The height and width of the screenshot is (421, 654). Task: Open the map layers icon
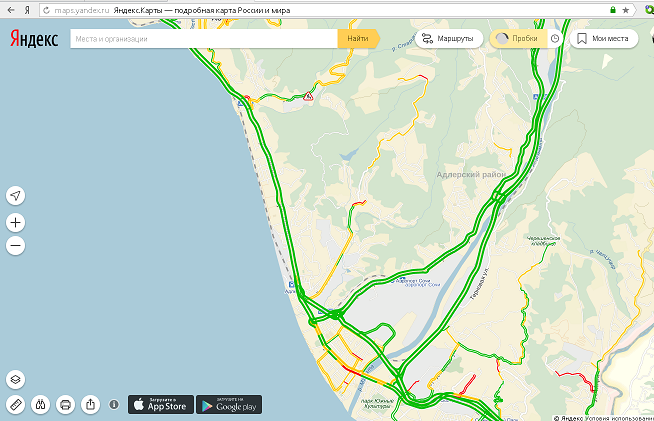[15, 379]
